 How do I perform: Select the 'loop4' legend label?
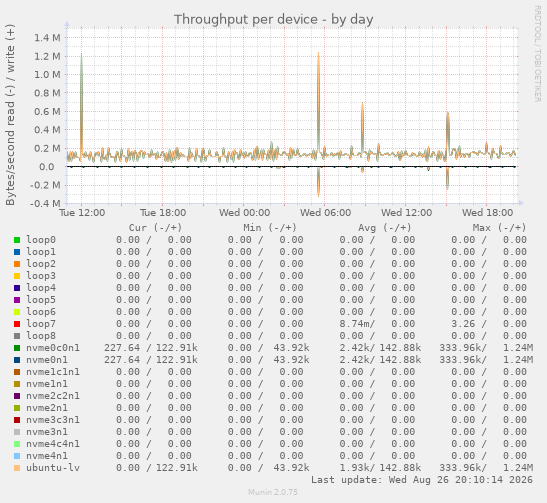[x=41, y=288]
